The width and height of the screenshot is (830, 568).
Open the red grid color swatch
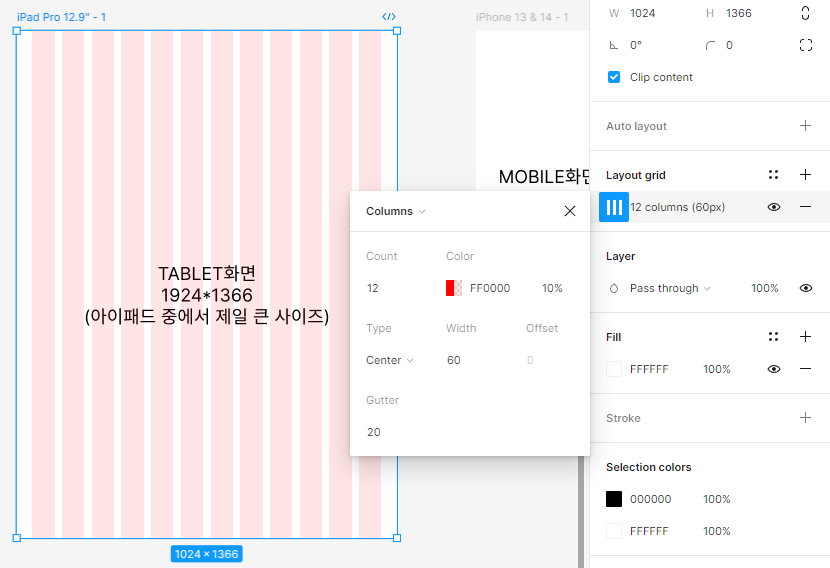pos(454,288)
